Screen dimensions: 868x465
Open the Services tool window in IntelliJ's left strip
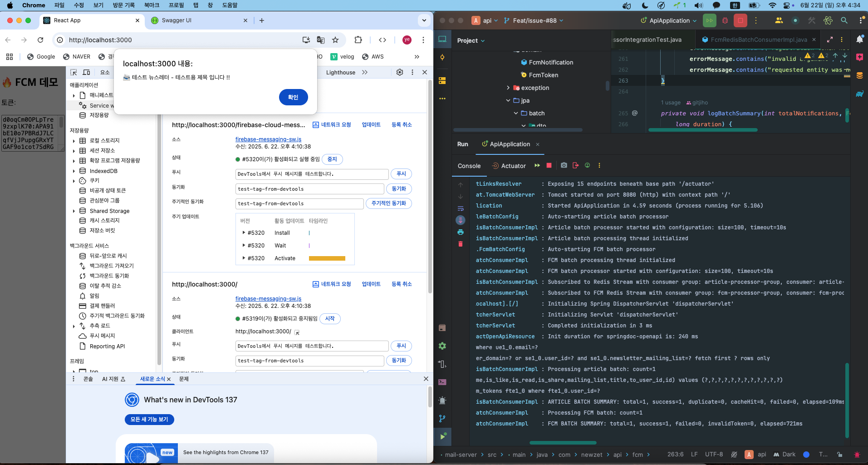tap(442, 346)
